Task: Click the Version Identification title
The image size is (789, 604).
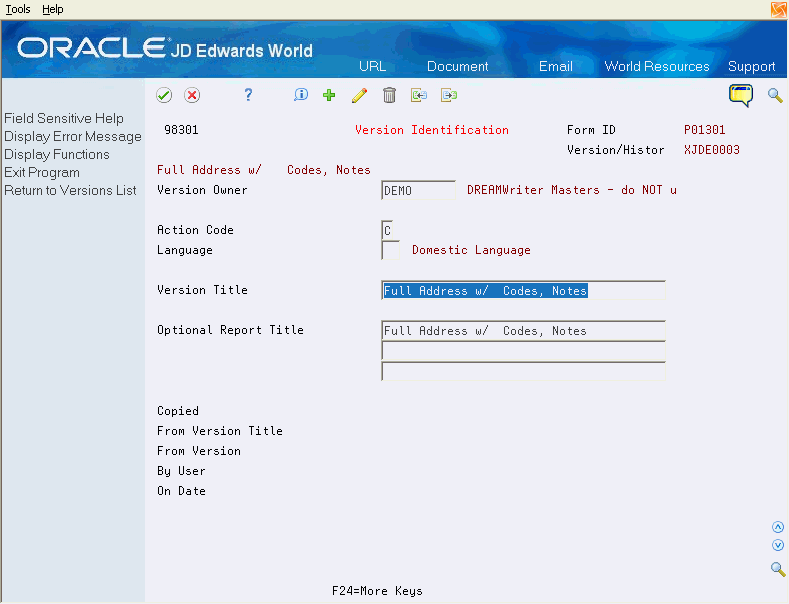Action: click(x=432, y=130)
